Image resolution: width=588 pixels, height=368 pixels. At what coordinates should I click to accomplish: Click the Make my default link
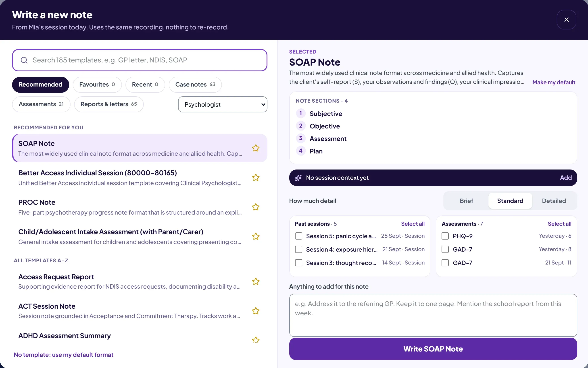554,82
